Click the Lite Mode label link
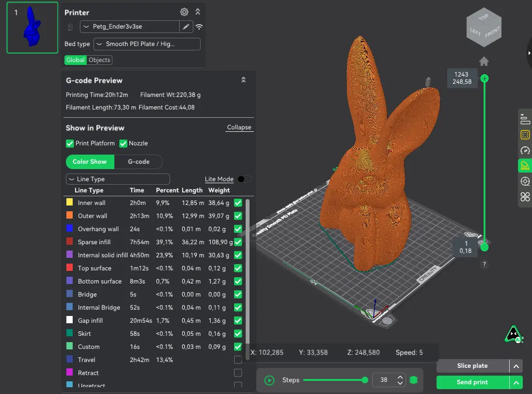The image size is (532, 394). 219,179
